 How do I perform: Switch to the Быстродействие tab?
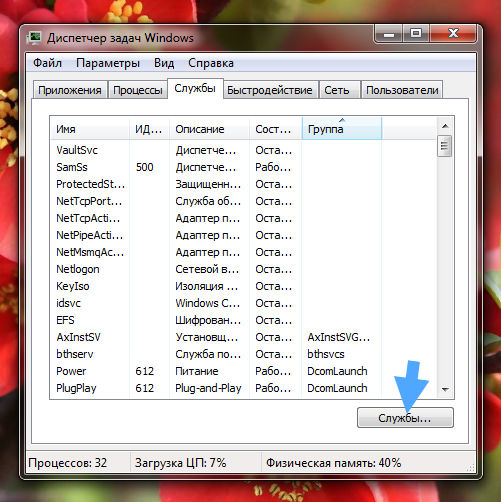click(270, 90)
